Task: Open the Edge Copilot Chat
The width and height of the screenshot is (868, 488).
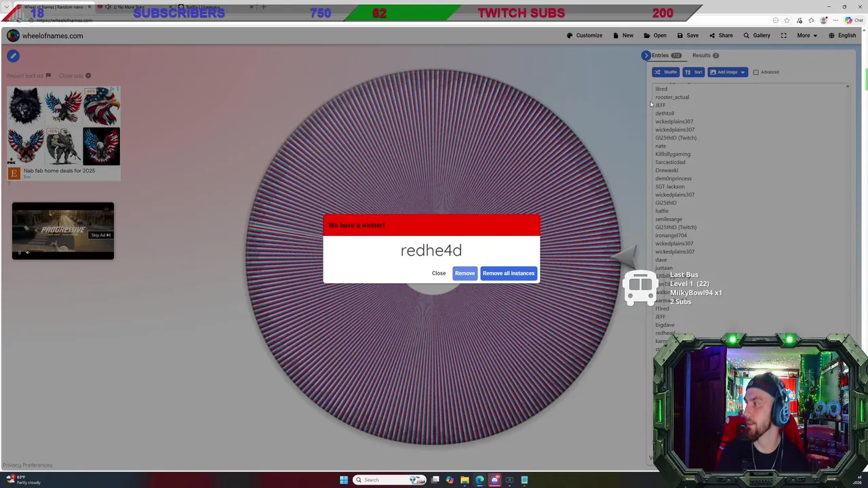Action: click(853, 20)
